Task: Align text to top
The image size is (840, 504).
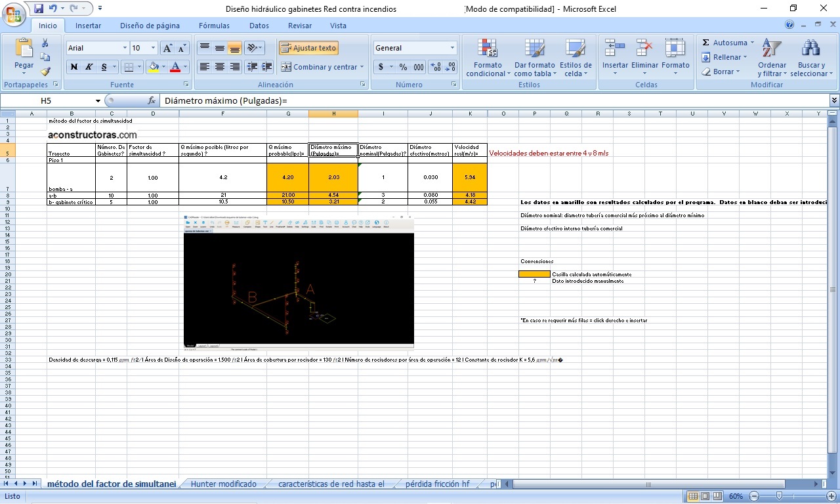Action: (x=205, y=48)
